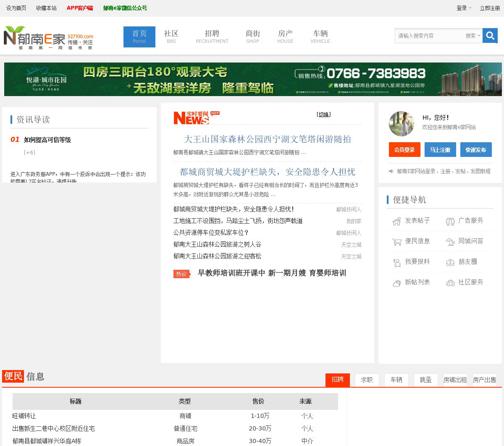Select the 便民信息 shopping cart icon

coord(396,242)
